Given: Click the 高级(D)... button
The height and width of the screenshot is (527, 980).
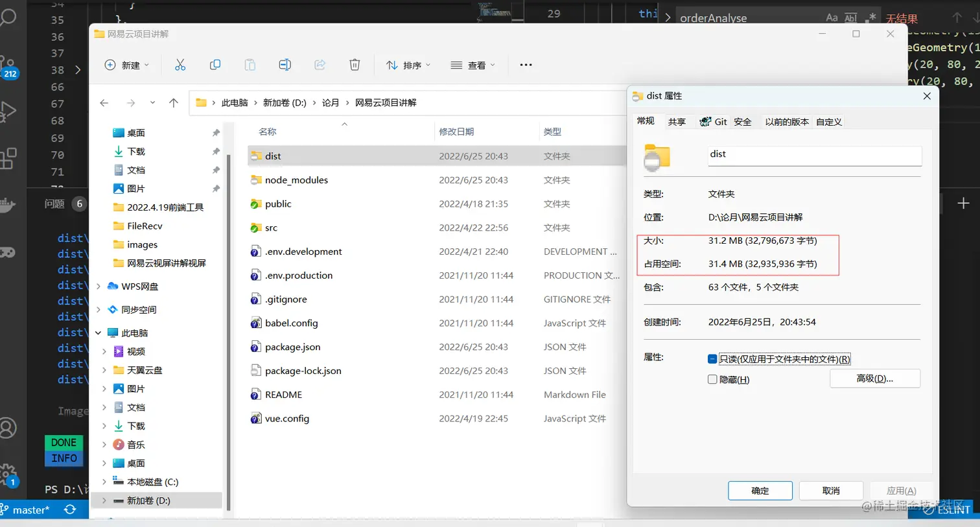Looking at the screenshot, I should tap(875, 379).
